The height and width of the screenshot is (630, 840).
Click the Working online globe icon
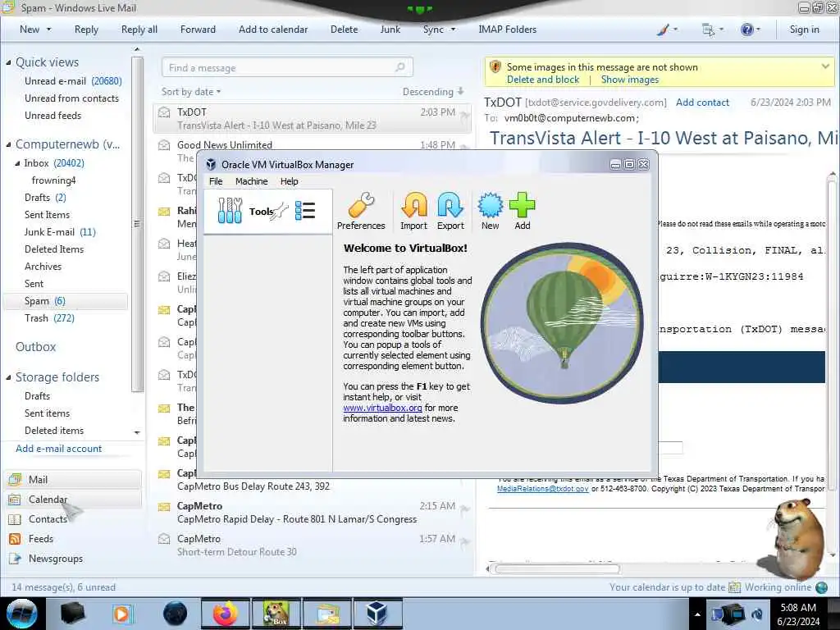822,587
